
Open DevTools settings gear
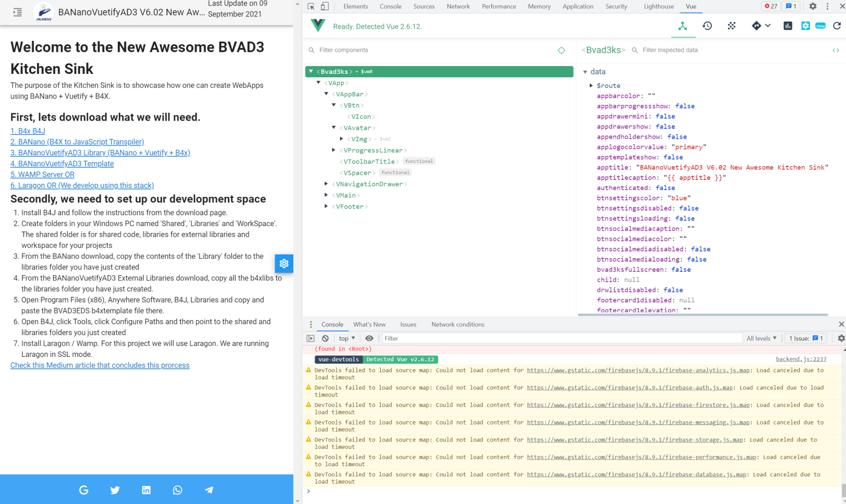click(x=813, y=6)
